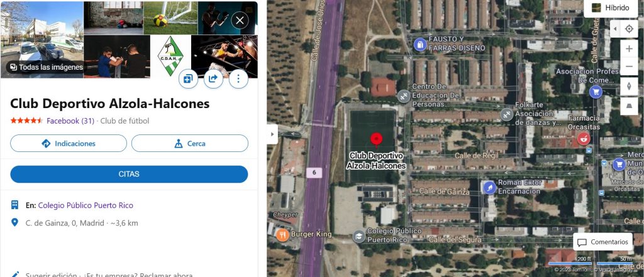Click the blue CITAS button
Viewport: 644px width, 277px height.
click(129, 174)
